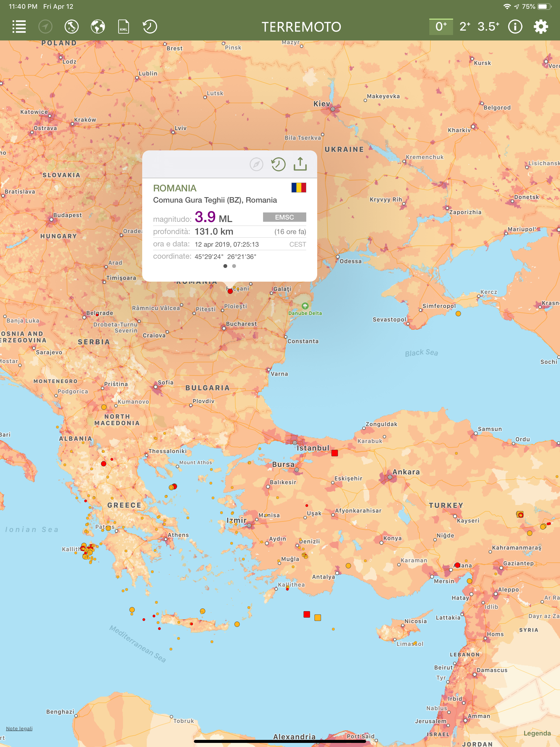Switch to world globe map view

click(x=98, y=27)
